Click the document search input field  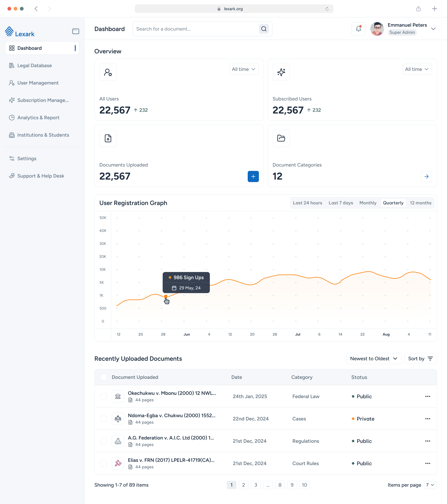(x=195, y=29)
